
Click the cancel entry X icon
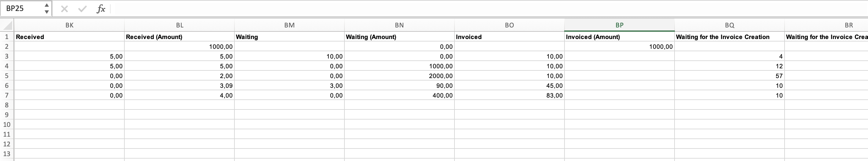click(64, 9)
